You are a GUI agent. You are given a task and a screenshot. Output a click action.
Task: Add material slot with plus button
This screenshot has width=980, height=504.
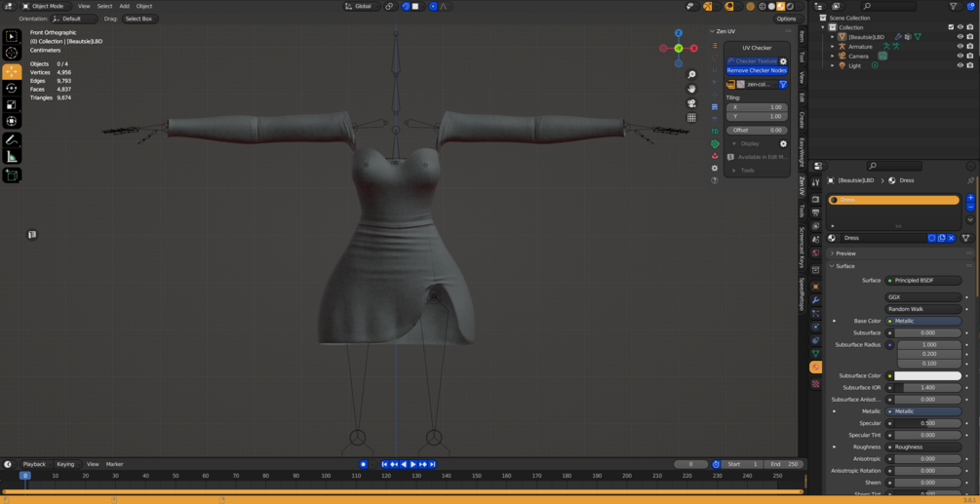coord(970,197)
